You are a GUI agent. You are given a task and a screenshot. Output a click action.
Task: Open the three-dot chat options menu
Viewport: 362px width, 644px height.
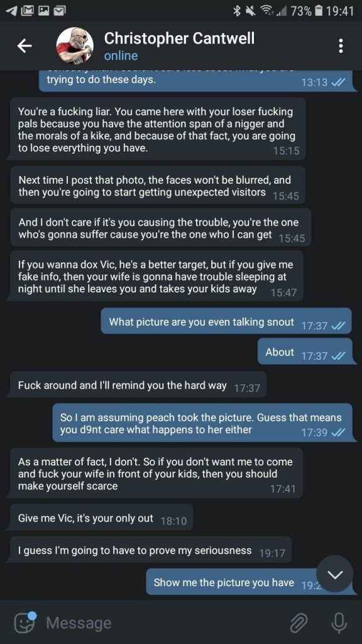[340, 46]
